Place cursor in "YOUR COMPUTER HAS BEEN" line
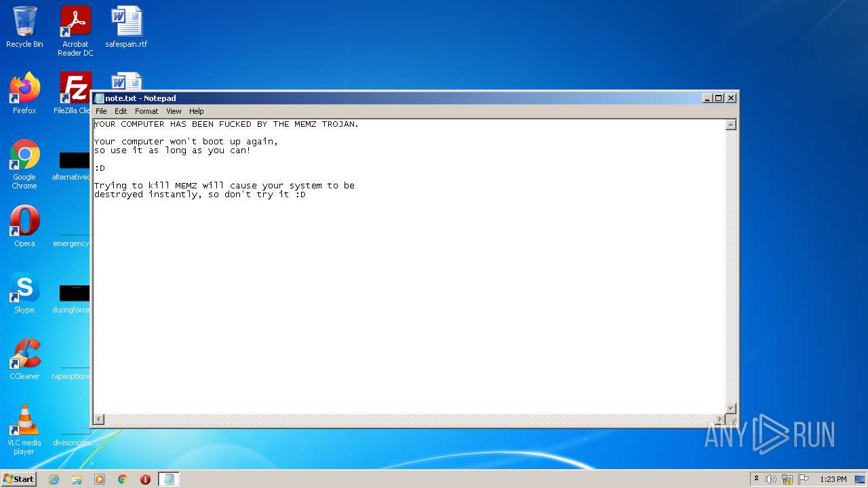868x488 pixels. tap(226, 124)
